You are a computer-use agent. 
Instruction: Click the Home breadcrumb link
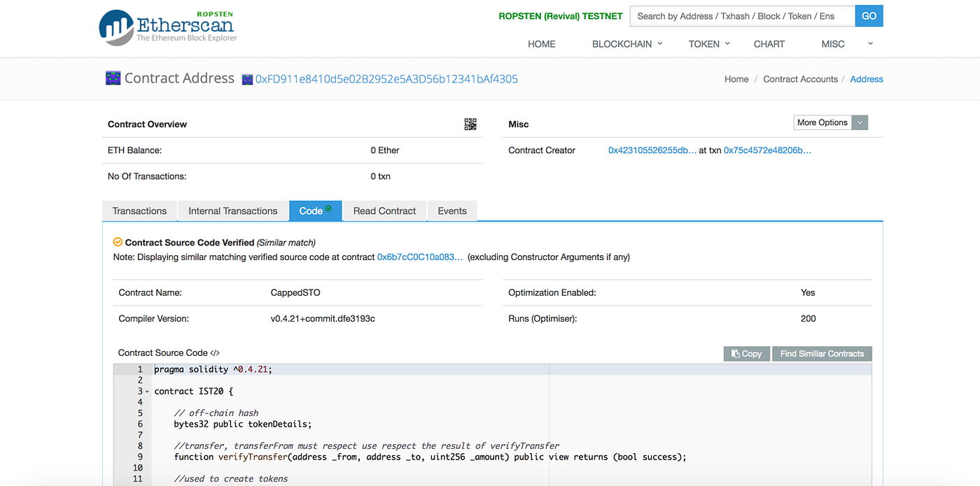tap(736, 79)
